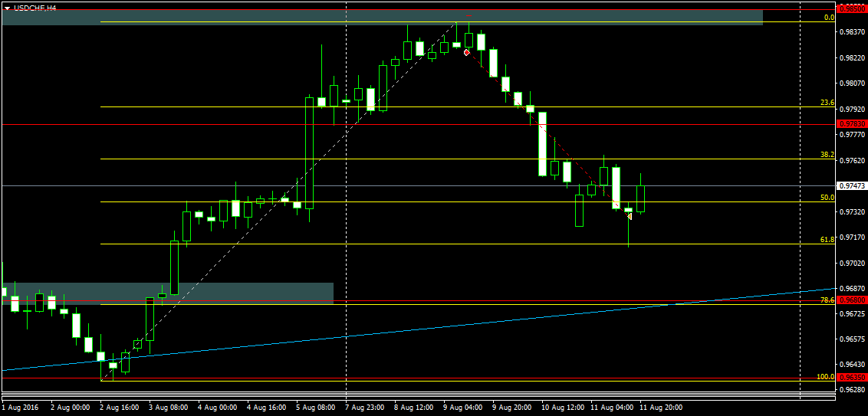Click the 2 Aug 00:00 time label

pos(71,407)
